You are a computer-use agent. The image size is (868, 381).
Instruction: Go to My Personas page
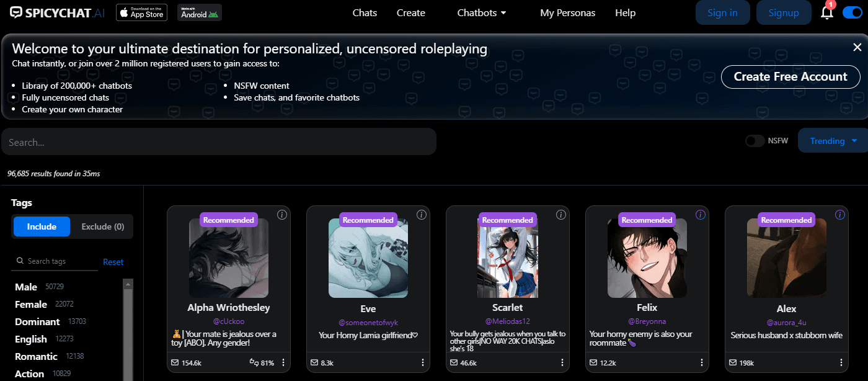pyautogui.click(x=567, y=12)
